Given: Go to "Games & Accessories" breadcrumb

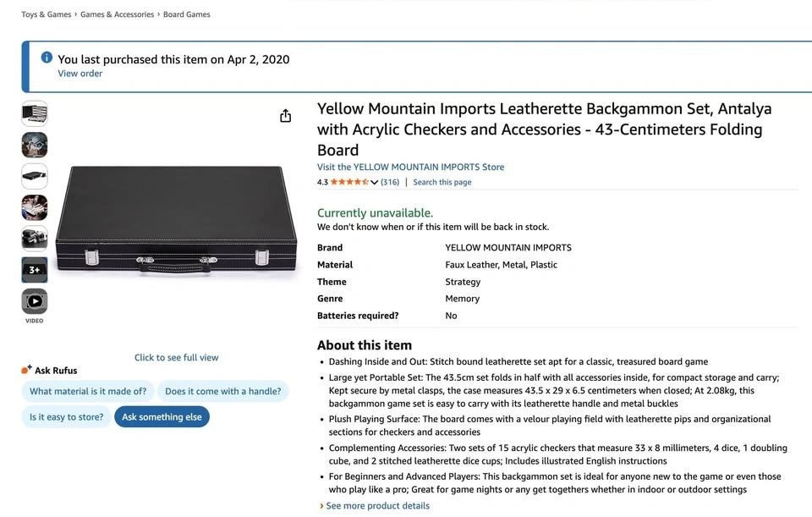Looking at the screenshot, I should pyautogui.click(x=118, y=14).
